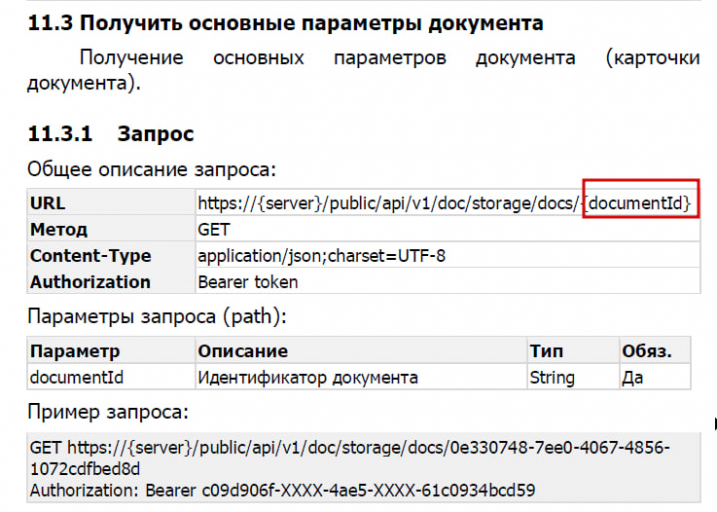Click the text 'Общее описание запроса:'
Screen dimensions: 717x512
point(152,170)
